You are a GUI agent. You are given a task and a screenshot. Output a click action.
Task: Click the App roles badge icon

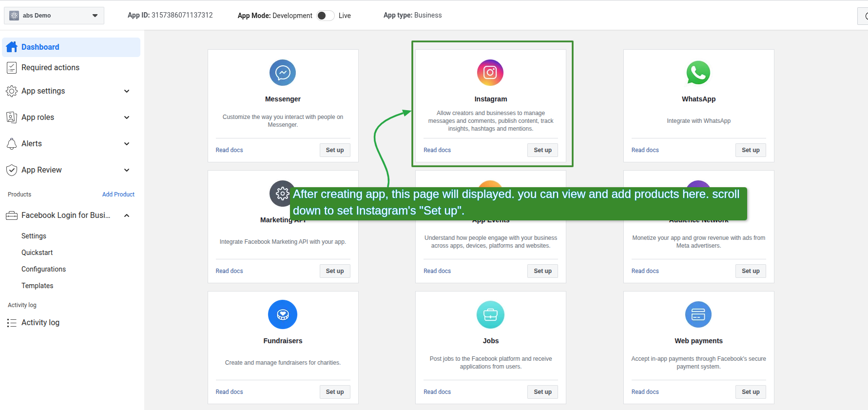(12, 117)
